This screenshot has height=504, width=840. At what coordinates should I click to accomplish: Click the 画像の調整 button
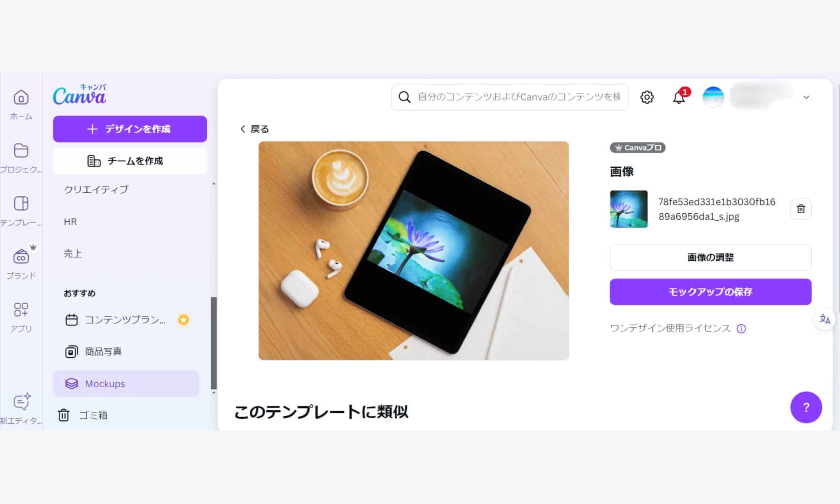pyautogui.click(x=710, y=258)
